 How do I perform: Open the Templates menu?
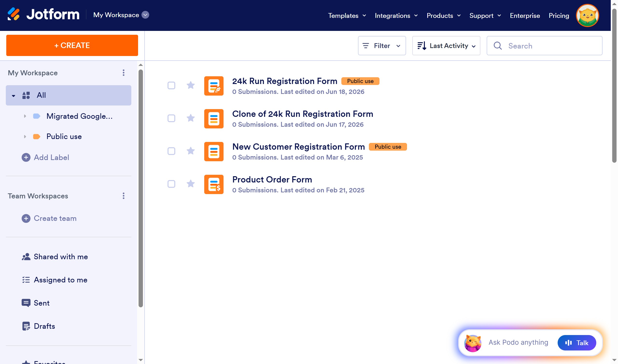click(x=347, y=16)
